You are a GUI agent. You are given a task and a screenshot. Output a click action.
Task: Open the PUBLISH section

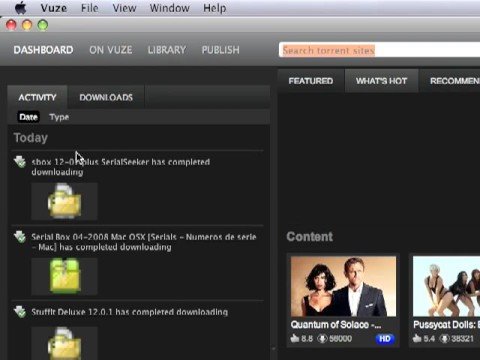pyautogui.click(x=220, y=50)
